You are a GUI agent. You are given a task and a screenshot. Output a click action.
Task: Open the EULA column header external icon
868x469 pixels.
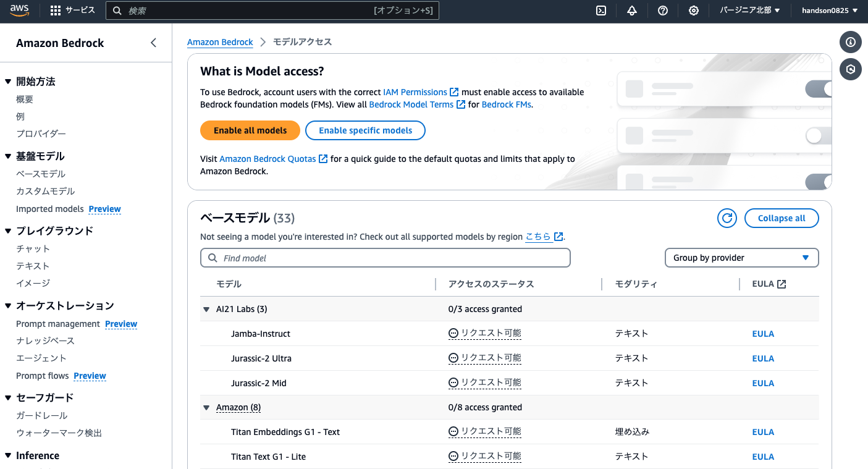pyautogui.click(x=782, y=284)
